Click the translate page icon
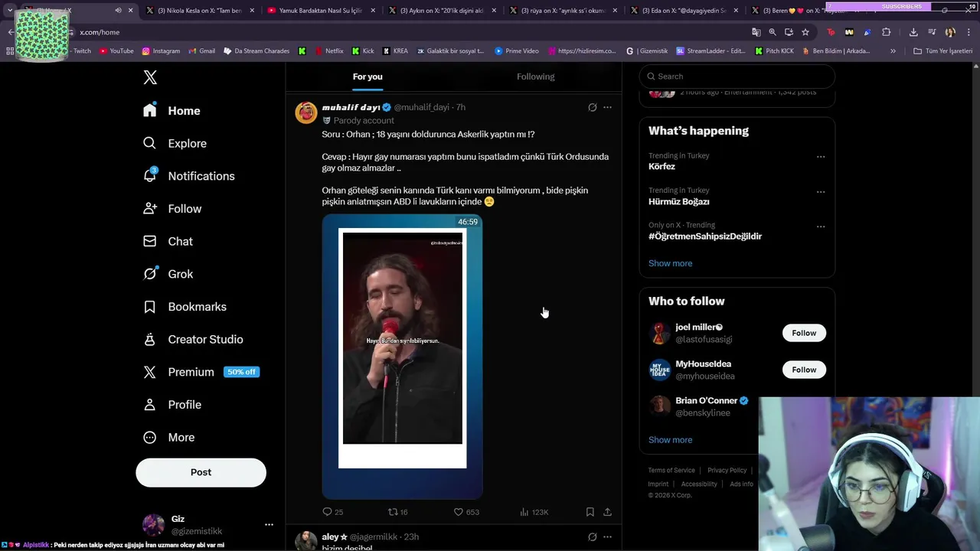 tap(756, 32)
